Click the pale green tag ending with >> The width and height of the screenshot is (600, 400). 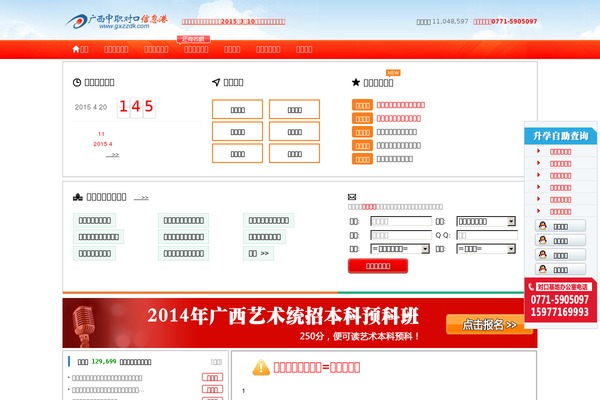[259, 253]
